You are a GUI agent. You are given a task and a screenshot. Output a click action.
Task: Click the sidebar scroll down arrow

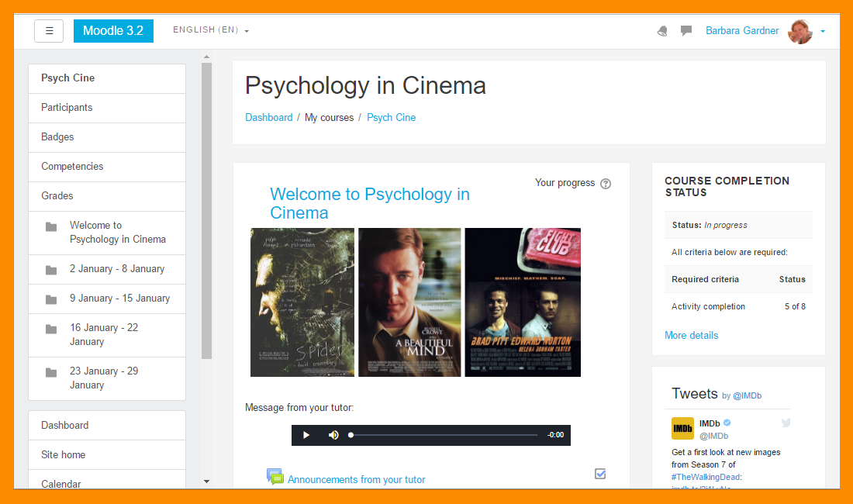pyautogui.click(x=206, y=482)
